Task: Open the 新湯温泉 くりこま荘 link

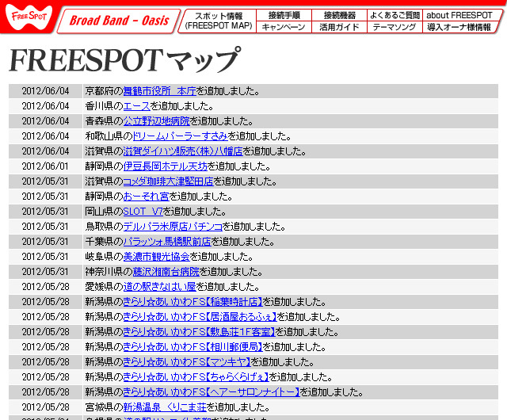Action: (165, 407)
